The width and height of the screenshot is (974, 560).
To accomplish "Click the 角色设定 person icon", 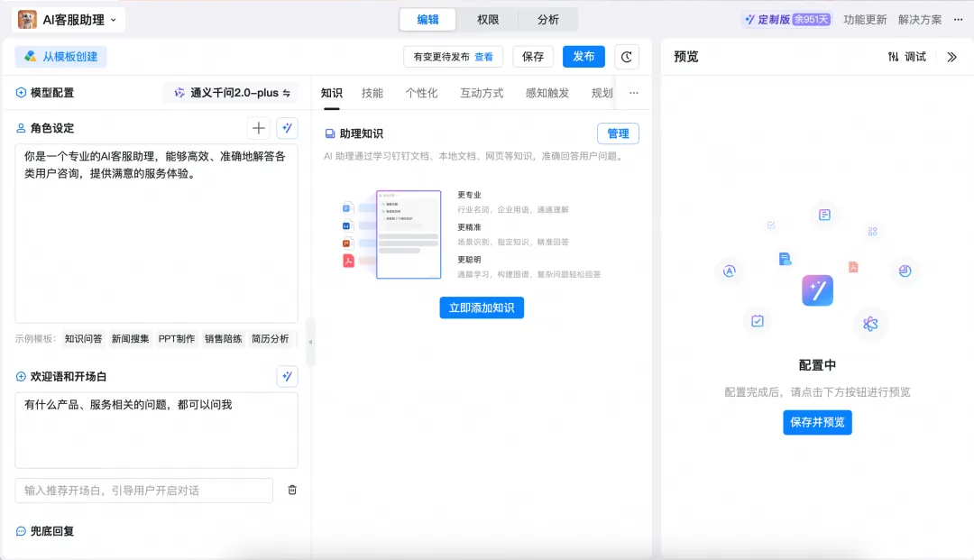I will [x=21, y=128].
